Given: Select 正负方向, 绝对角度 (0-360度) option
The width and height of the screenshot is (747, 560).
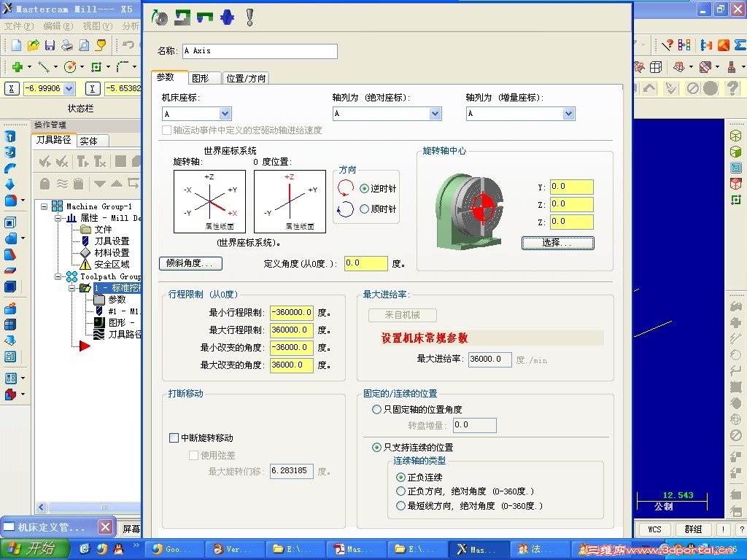Looking at the screenshot, I should pos(400,491).
